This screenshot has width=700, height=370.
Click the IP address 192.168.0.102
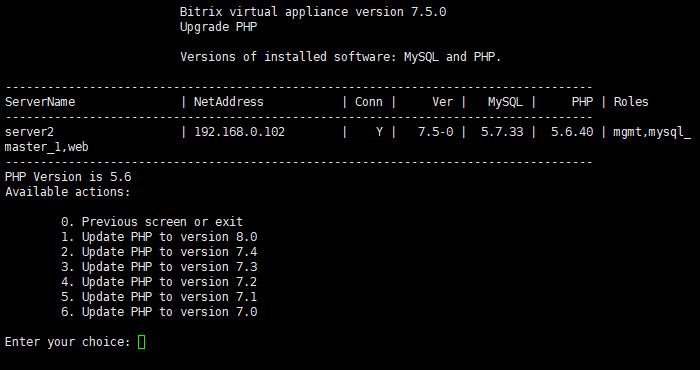[239, 132]
